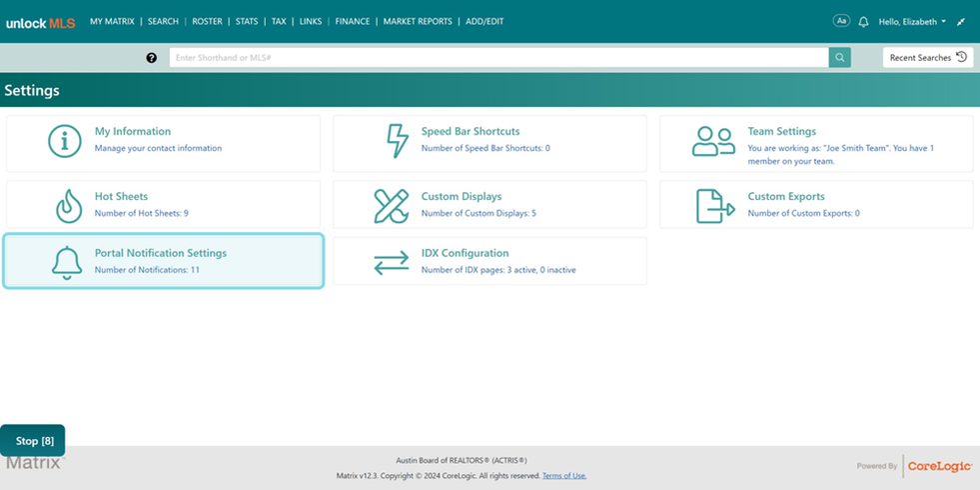Click 'Number of Custom Exports: 0' text
The width and height of the screenshot is (980, 490).
click(x=804, y=213)
